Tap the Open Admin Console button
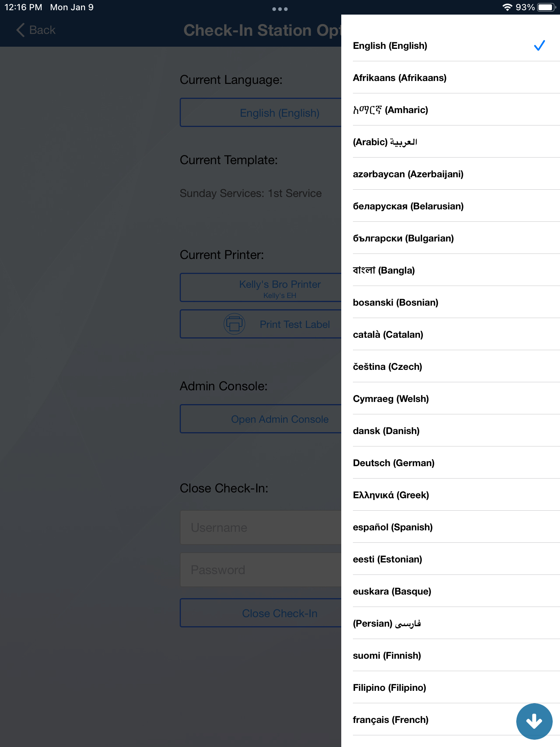The image size is (560, 747). tap(261, 419)
